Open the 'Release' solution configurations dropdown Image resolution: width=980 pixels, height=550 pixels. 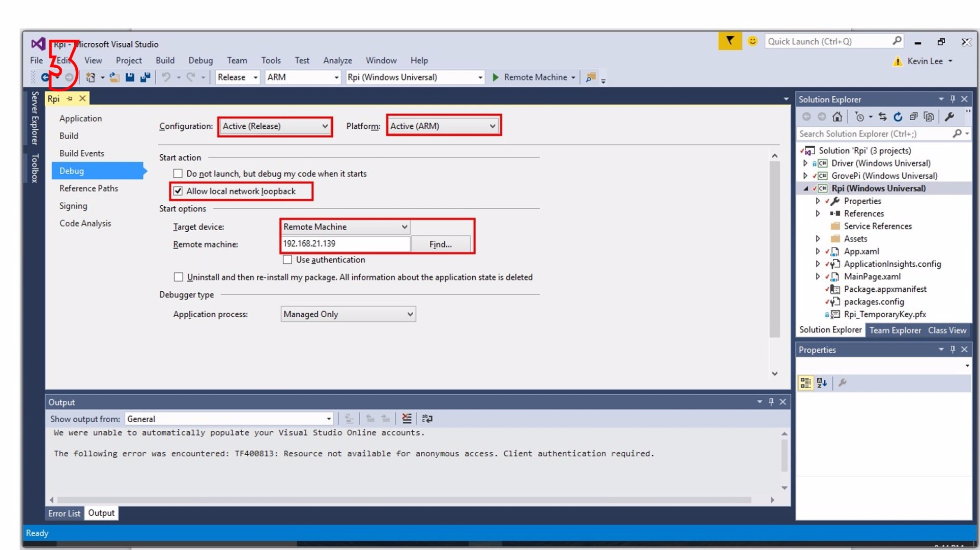tap(238, 77)
